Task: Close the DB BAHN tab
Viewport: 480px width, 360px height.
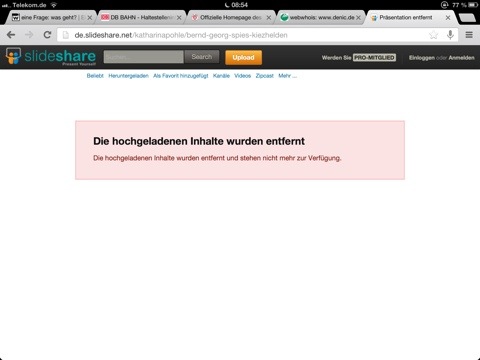Action: [179, 18]
